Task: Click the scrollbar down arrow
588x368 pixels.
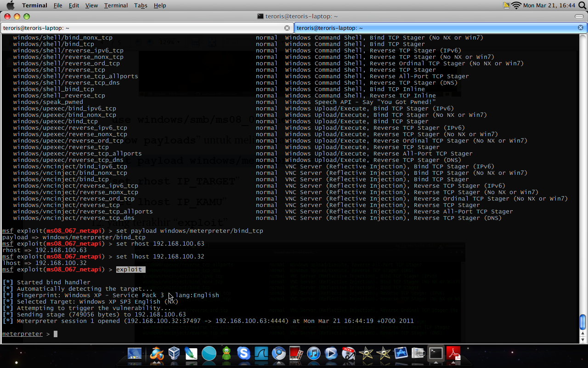Action: [x=583, y=340]
